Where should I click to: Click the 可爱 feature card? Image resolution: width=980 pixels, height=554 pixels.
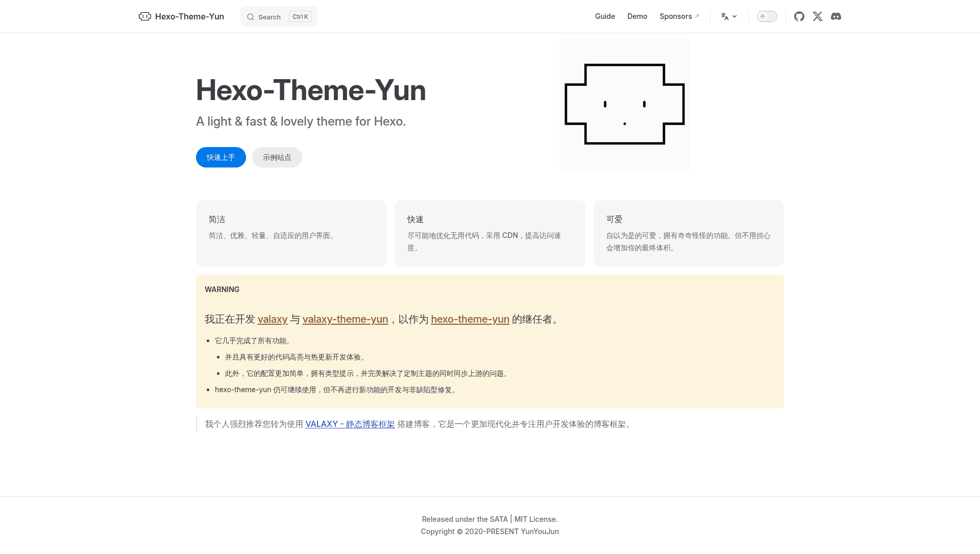point(689,233)
